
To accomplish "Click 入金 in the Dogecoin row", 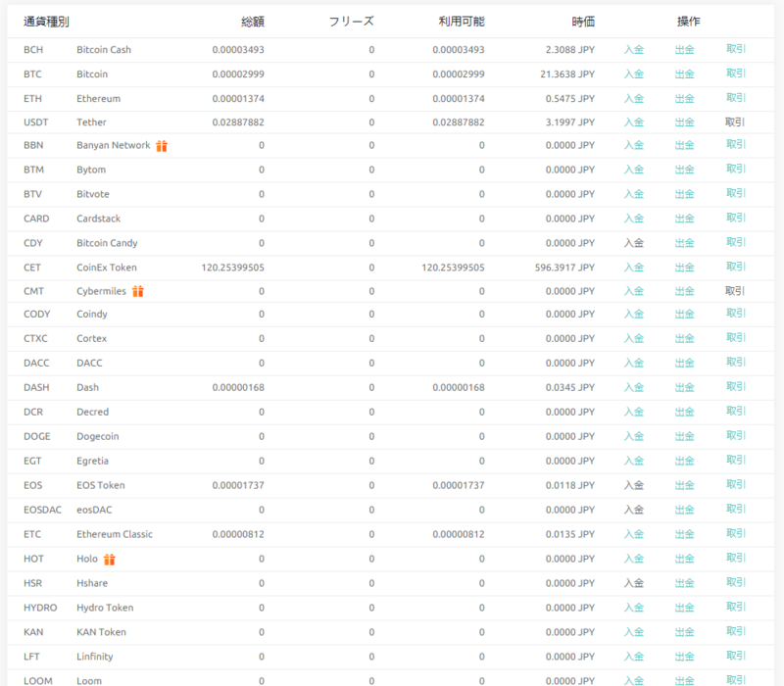I will click(x=633, y=436).
